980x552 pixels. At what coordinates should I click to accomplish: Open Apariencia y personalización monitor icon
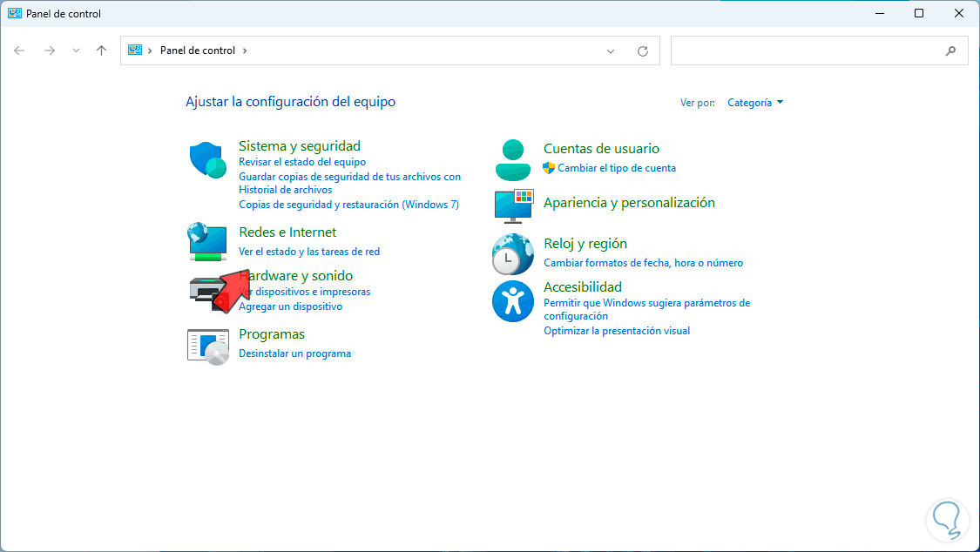[x=514, y=206]
